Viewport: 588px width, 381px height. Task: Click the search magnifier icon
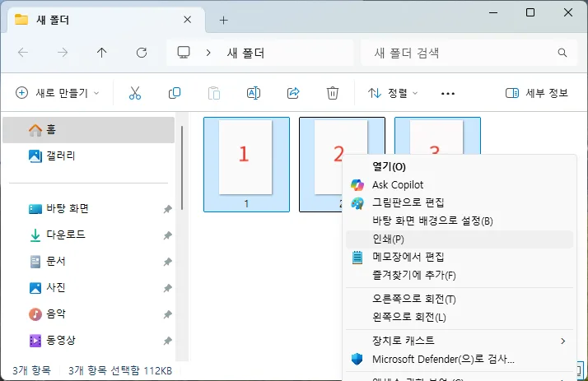click(x=562, y=53)
